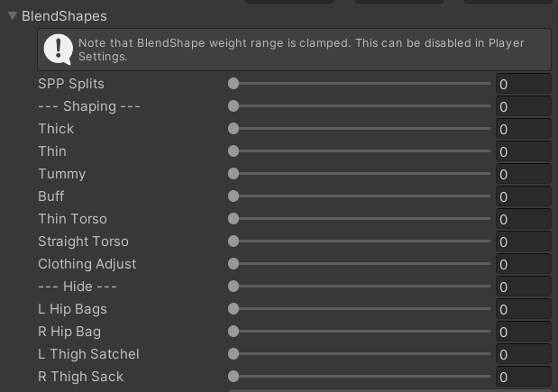558x392 pixels.
Task: Click the R Thigh Sack slider track
Action: point(361,377)
